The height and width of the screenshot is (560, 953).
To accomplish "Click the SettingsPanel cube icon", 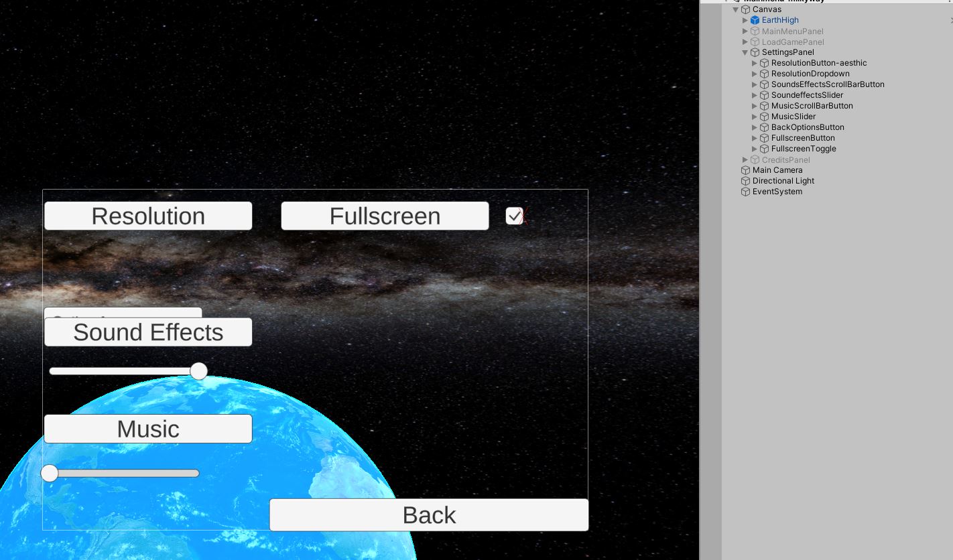I will pyautogui.click(x=755, y=52).
